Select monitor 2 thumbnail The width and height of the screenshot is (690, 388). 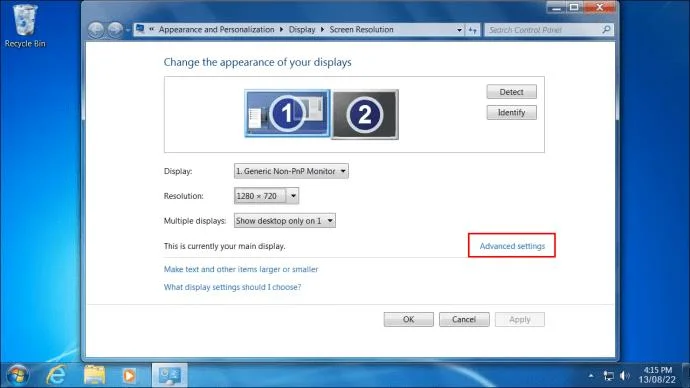coord(365,114)
